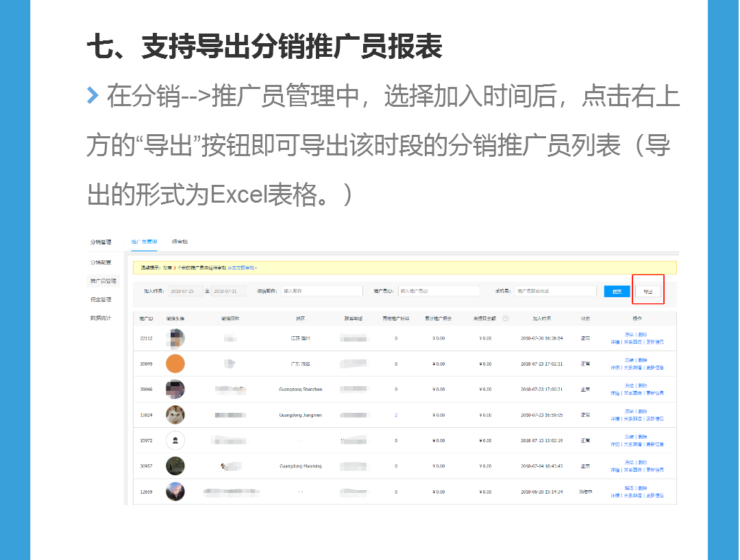The height and width of the screenshot is (560, 740).
Task: Select 分销配置 in the left sidebar
Action: pos(101,262)
